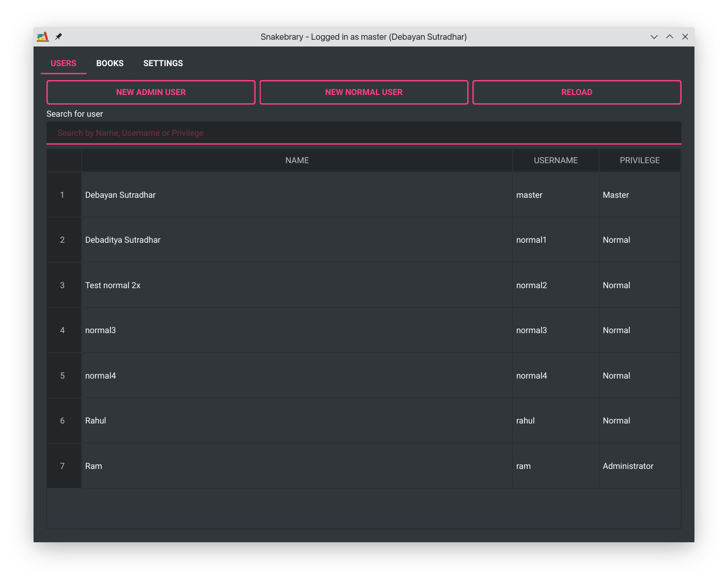This screenshot has height=582, width=728.
Task: Close the Snakebrary window
Action: 685,37
